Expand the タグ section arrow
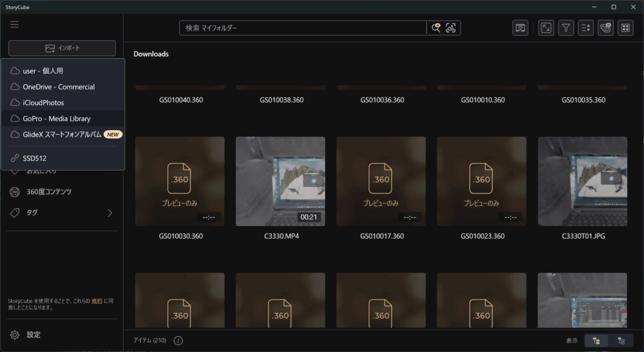Screen dimensions: 644x352 coord(109,213)
